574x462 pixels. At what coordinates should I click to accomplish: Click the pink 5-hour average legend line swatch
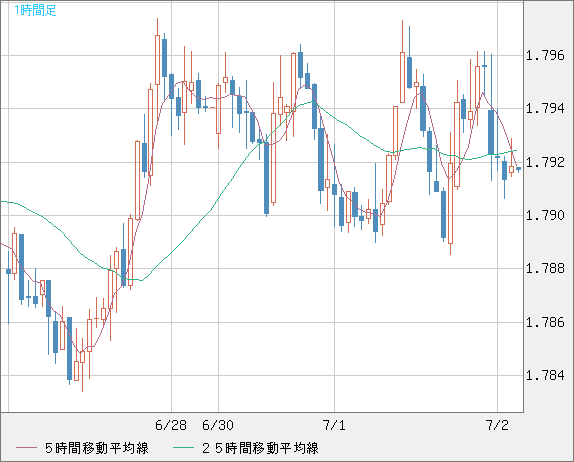26,448
